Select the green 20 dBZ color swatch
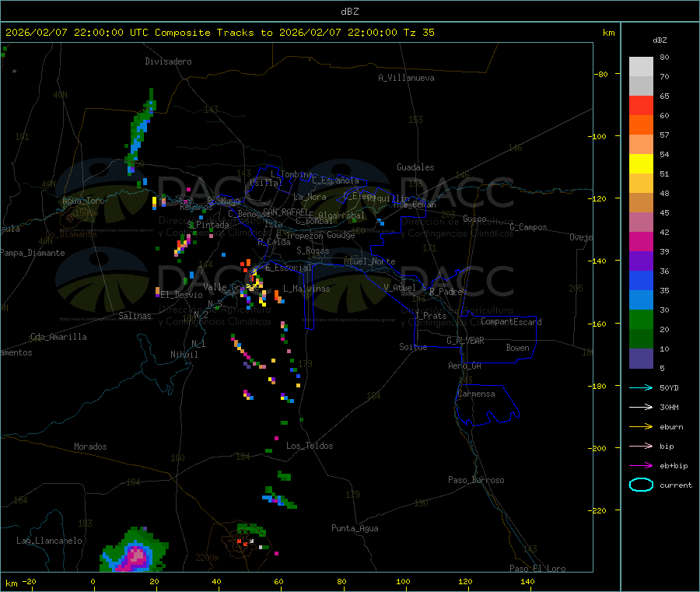The width and height of the screenshot is (700, 592). 641,319
